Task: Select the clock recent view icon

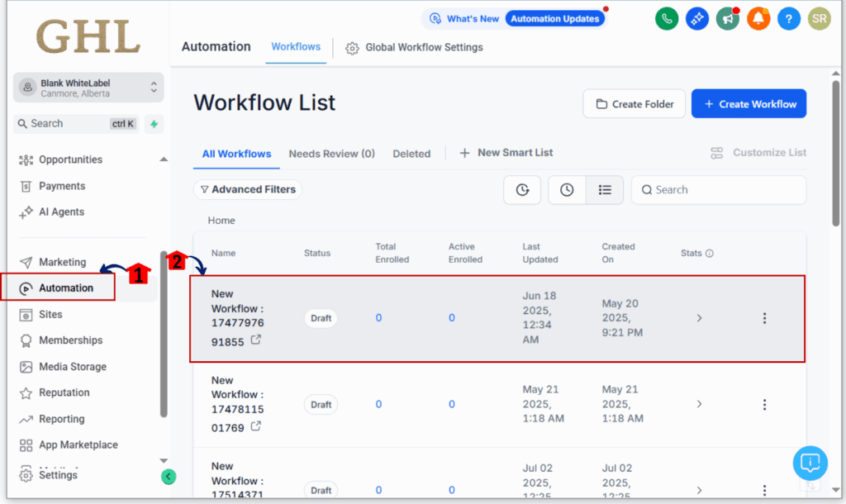Action: [567, 190]
